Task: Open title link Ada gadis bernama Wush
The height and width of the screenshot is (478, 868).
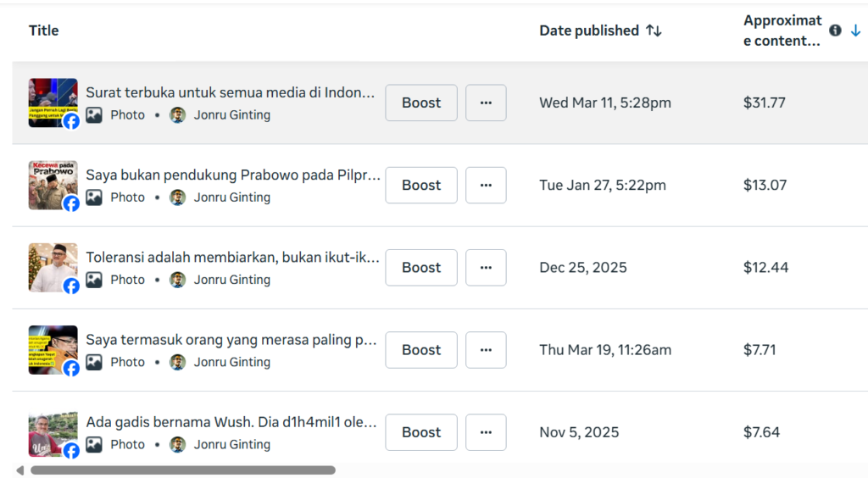Action: (x=231, y=422)
